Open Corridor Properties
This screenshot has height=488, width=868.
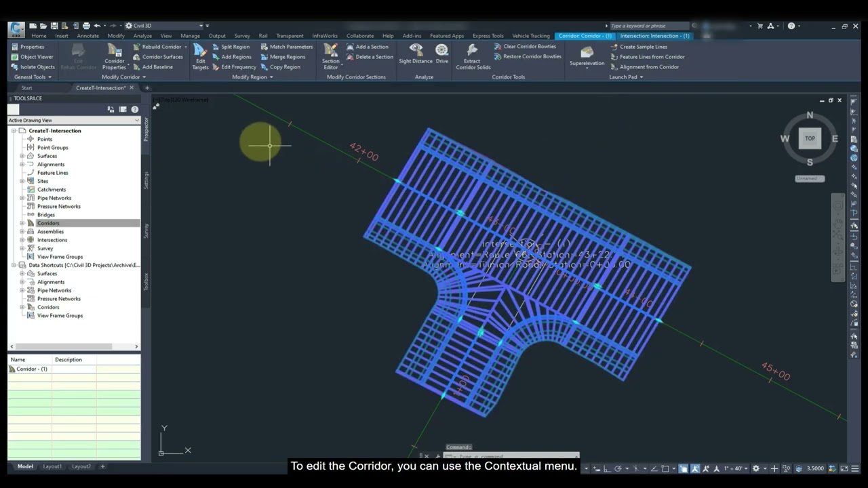tap(115, 57)
